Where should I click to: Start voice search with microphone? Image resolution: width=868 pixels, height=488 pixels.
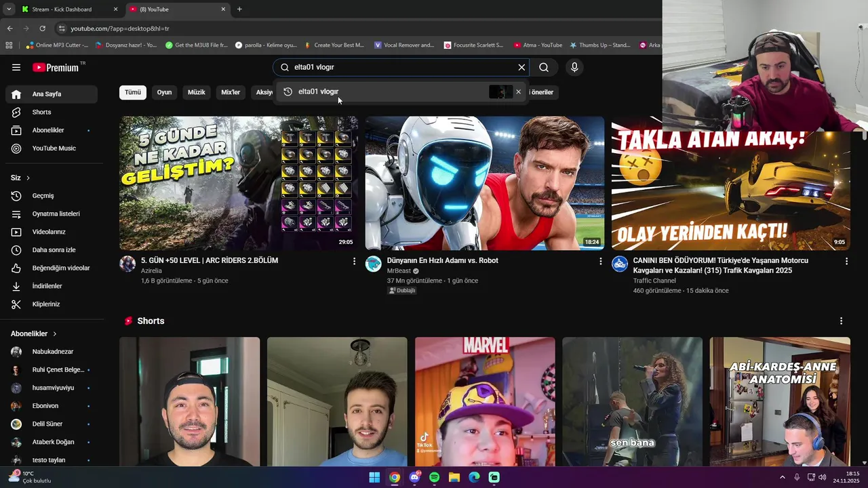[574, 67]
